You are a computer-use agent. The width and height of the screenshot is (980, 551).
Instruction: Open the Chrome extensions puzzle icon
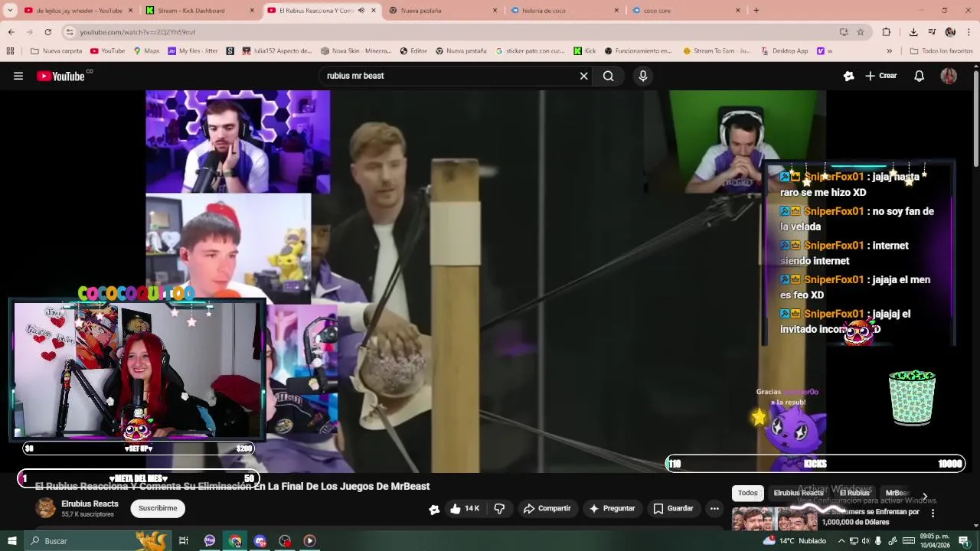click(887, 32)
